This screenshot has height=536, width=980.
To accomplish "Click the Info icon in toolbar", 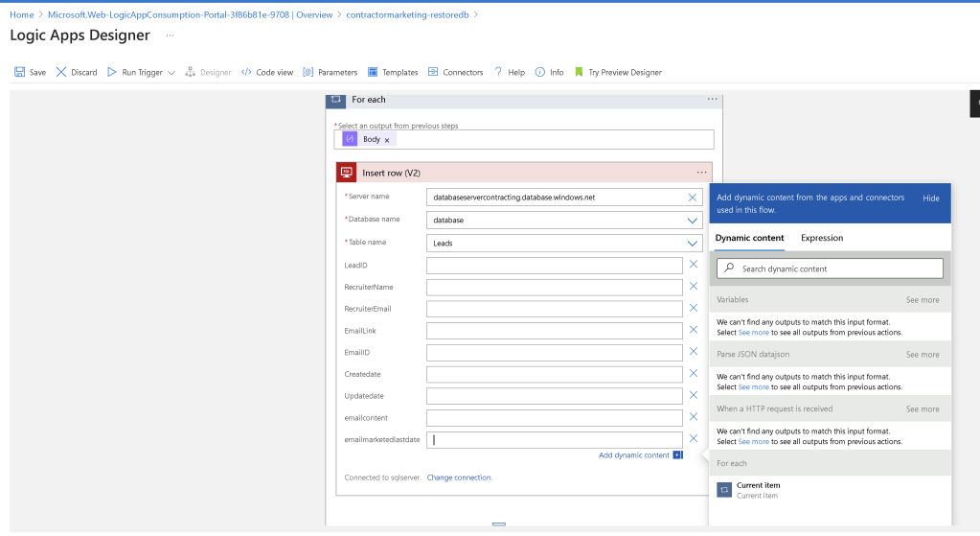I will (x=540, y=72).
